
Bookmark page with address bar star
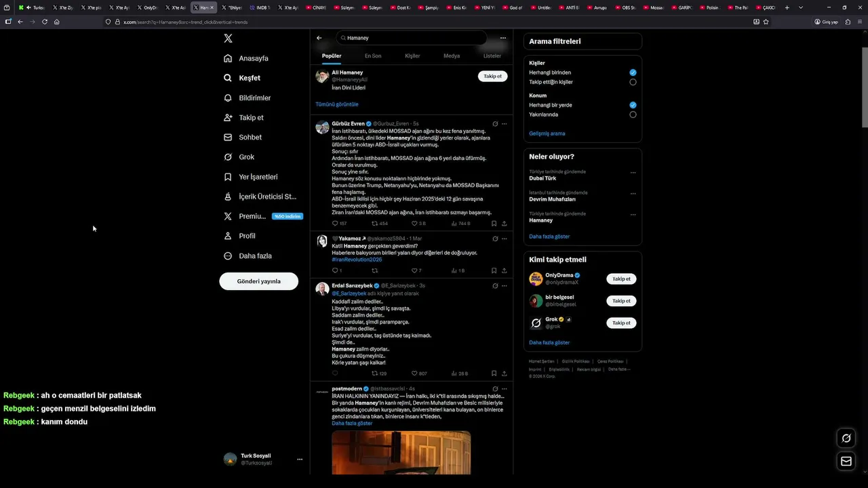point(766,22)
